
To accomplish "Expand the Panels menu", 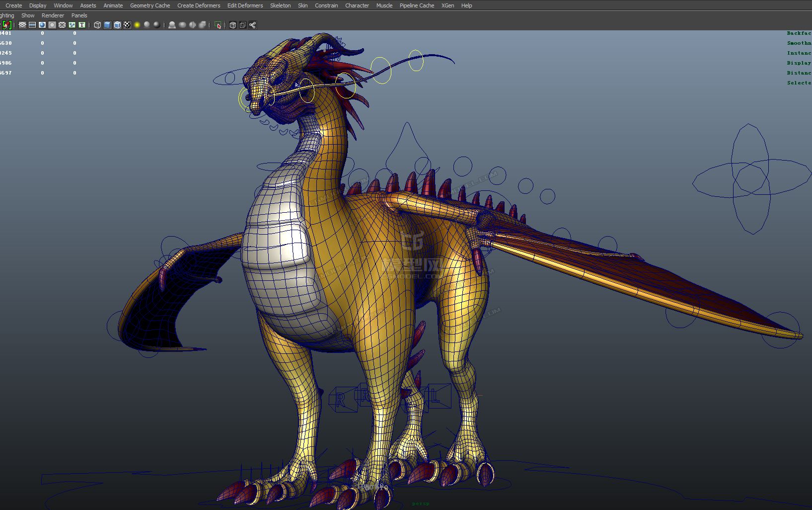I will 79,15.
